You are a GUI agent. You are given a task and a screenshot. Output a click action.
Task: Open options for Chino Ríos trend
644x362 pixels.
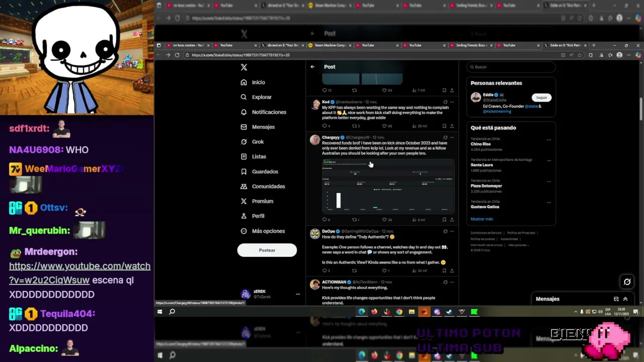549,140
